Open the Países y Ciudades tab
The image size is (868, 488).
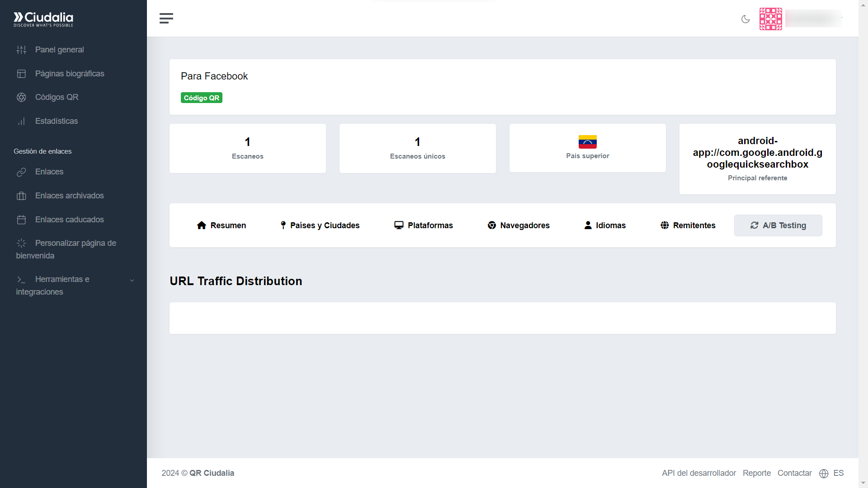click(319, 225)
